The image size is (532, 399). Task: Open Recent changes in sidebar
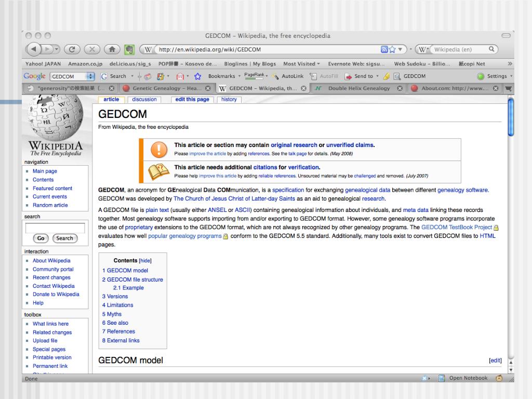pos(51,277)
